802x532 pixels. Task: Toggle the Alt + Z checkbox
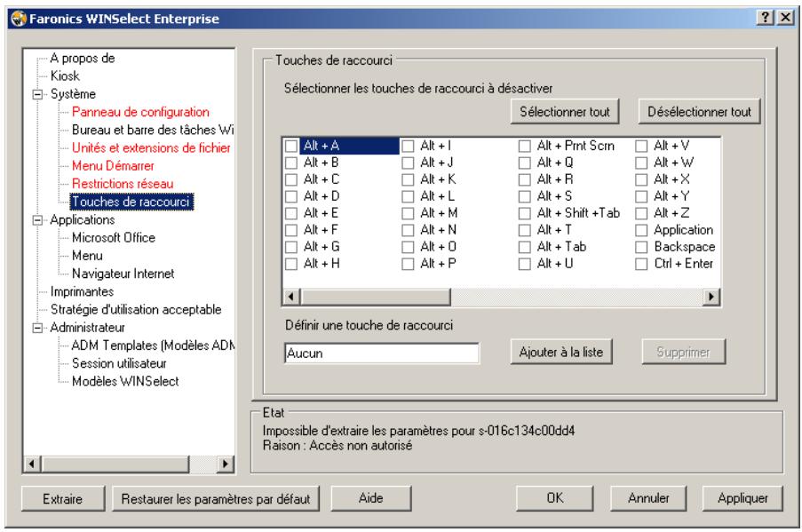(641, 213)
